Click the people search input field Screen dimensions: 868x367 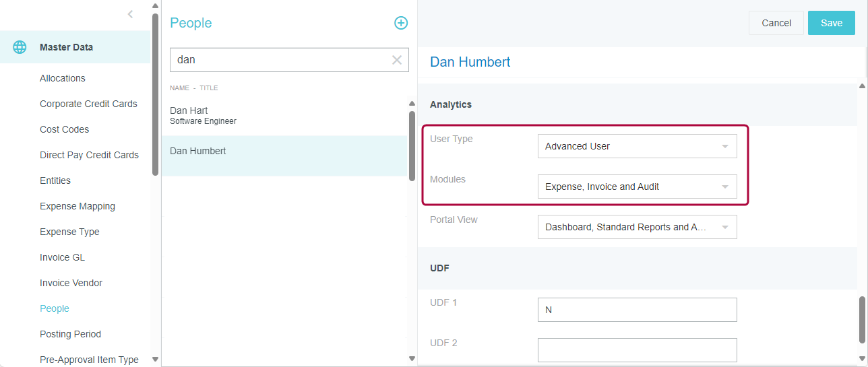click(x=280, y=60)
